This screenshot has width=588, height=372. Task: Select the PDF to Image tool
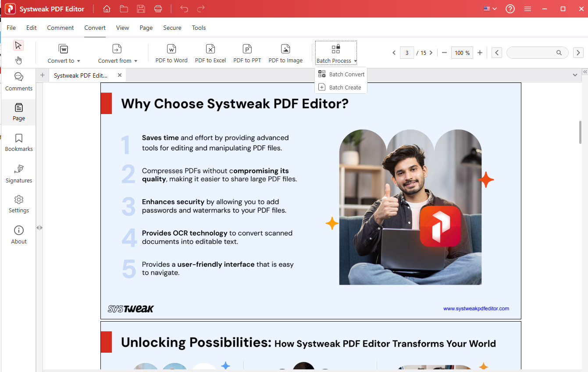[x=285, y=52]
